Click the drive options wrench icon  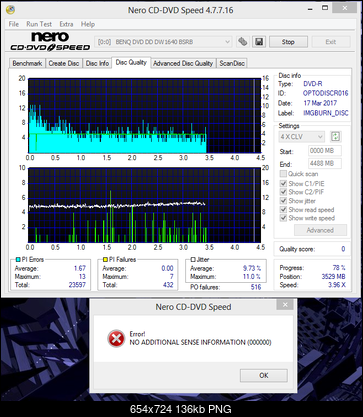point(243,42)
